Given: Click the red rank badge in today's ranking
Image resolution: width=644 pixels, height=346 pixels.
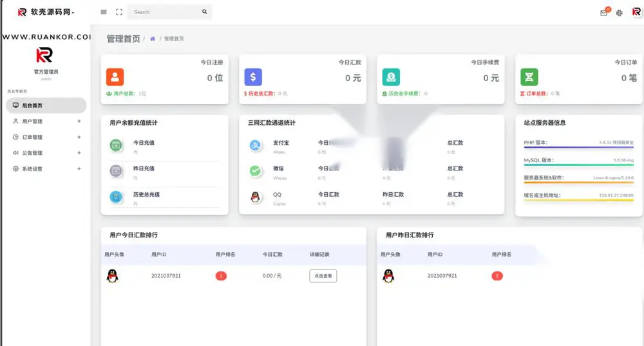Looking at the screenshot, I should tap(221, 276).
